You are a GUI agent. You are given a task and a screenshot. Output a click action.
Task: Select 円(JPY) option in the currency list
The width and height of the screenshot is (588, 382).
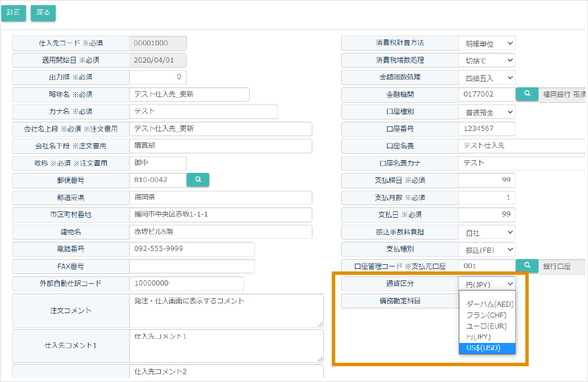tap(487, 337)
